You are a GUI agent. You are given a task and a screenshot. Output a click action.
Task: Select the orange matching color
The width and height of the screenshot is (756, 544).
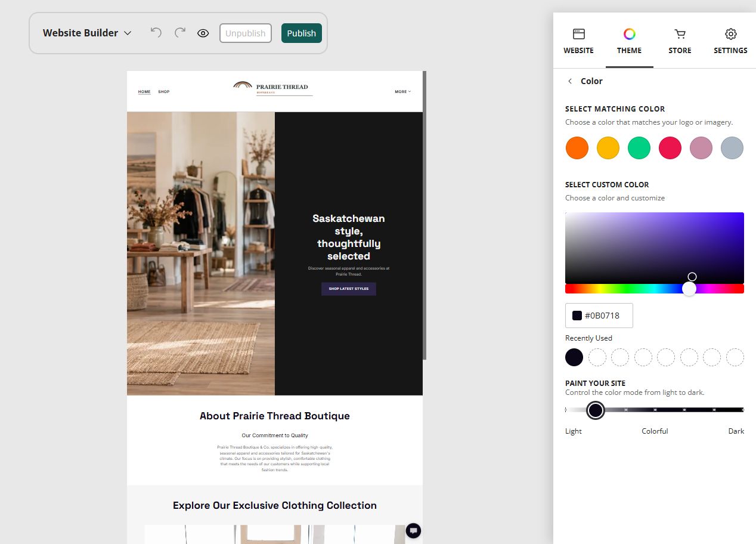pyautogui.click(x=577, y=148)
